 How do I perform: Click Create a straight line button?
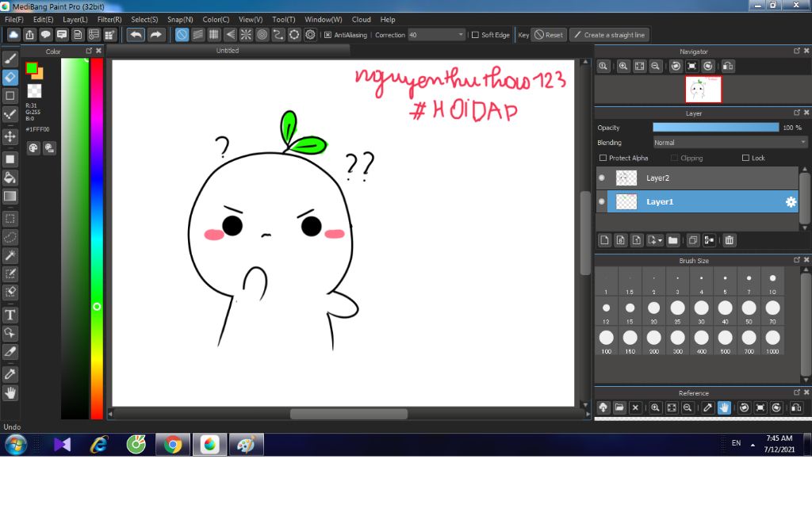click(610, 35)
